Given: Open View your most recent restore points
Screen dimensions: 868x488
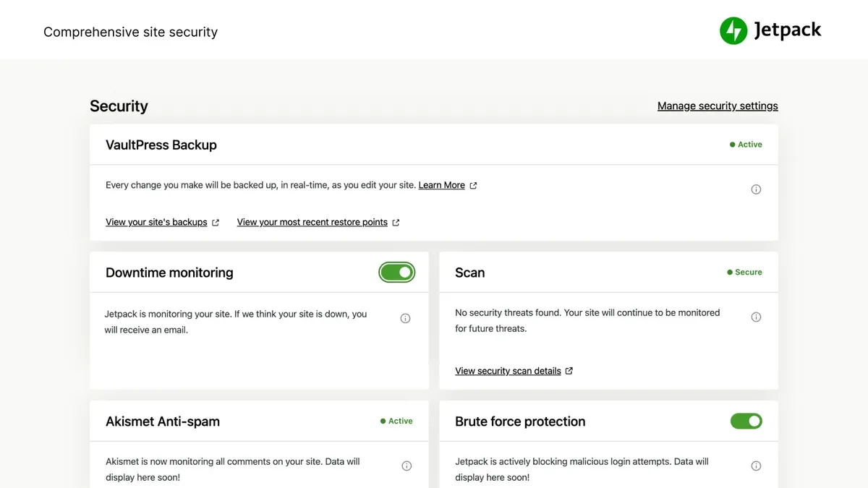Looking at the screenshot, I should point(312,222).
